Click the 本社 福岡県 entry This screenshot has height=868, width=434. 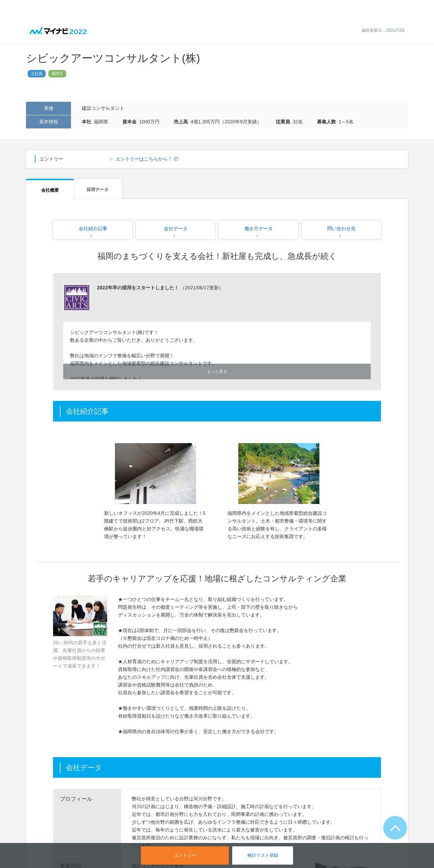point(95,122)
